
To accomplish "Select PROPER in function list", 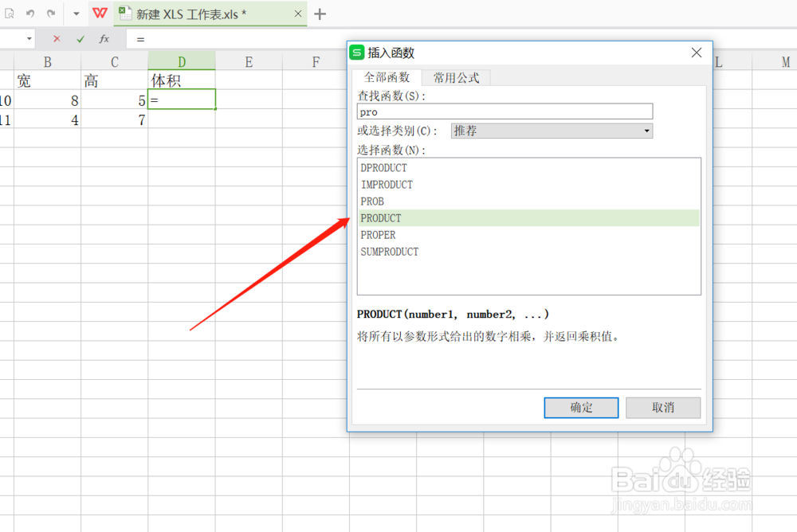I will point(528,235).
